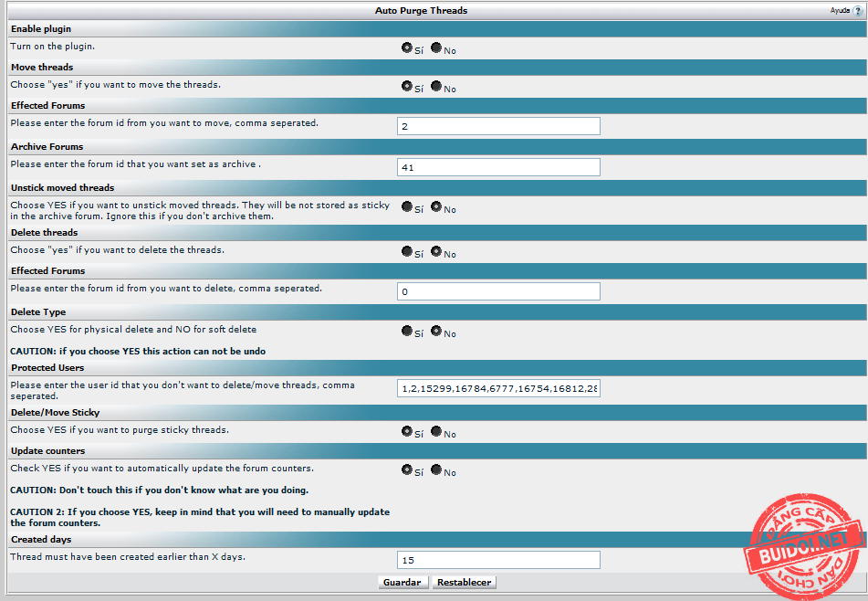This screenshot has width=868, height=601.
Task: Select Sí for Update counters
Action: [407, 469]
